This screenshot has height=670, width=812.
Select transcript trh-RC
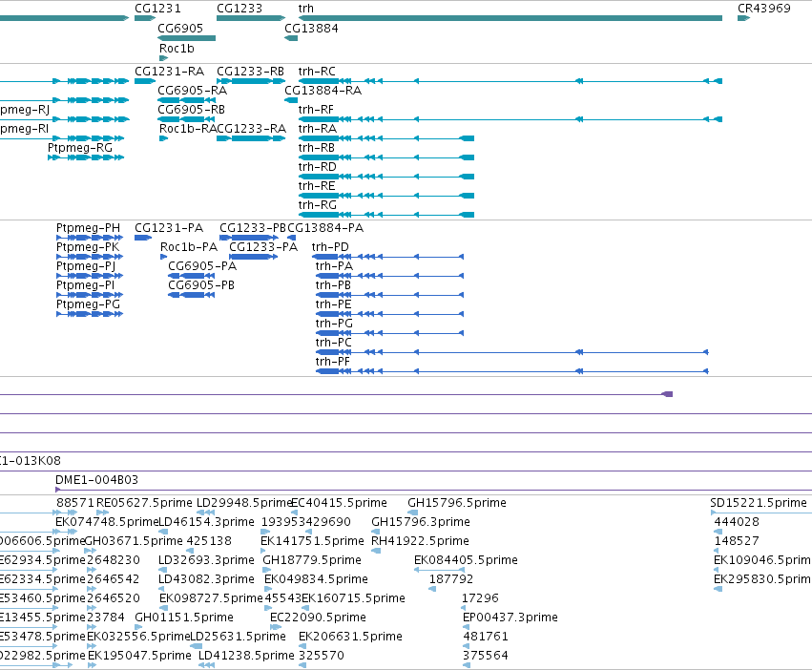[x=317, y=71]
